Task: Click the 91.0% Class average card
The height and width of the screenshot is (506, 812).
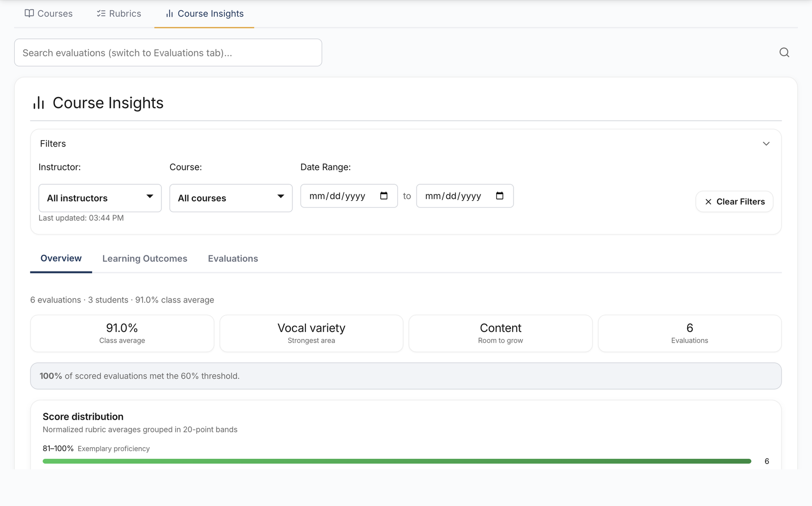Action: (x=122, y=333)
